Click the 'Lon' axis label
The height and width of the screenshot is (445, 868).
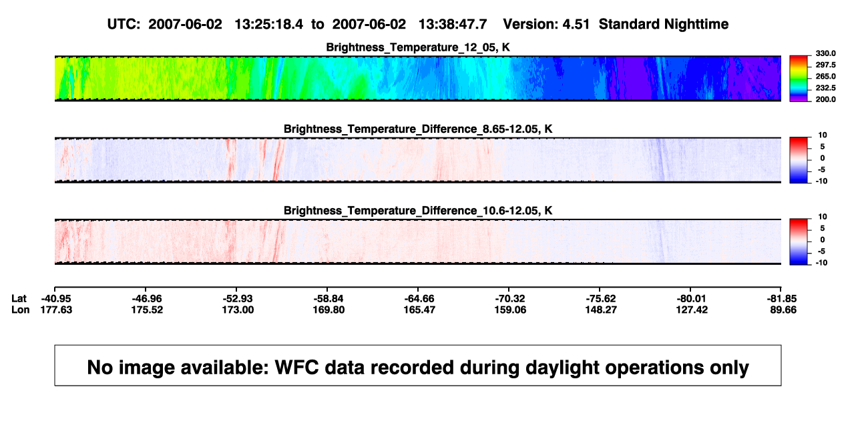point(20,310)
